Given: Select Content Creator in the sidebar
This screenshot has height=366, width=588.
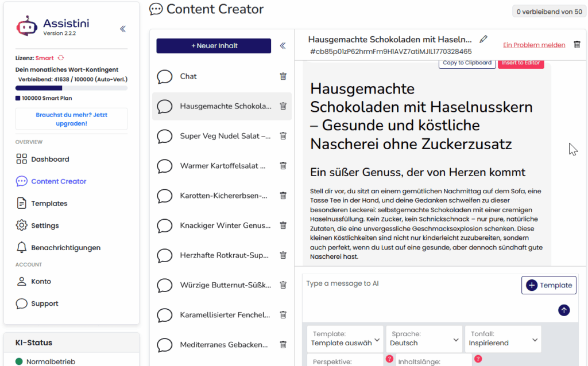Looking at the screenshot, I should click(x=57, y=181).
